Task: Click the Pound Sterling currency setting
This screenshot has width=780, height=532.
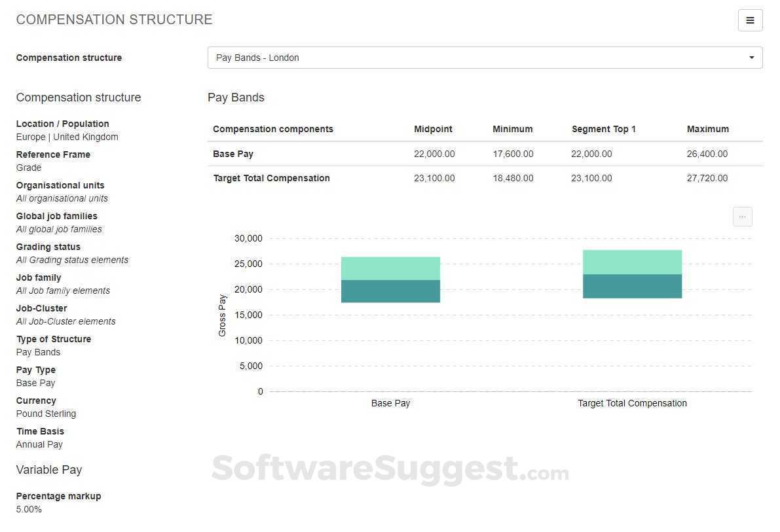Action: click(46, 414)
